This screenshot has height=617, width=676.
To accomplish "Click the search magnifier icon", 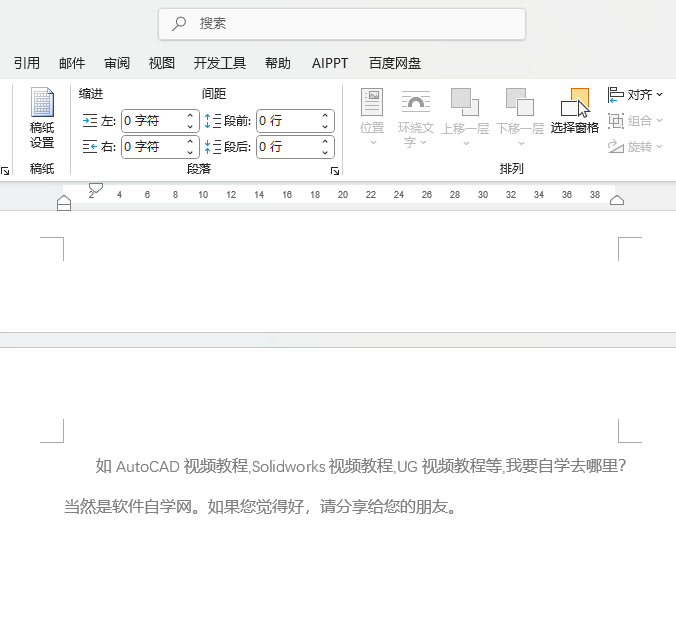I will 179,23.
